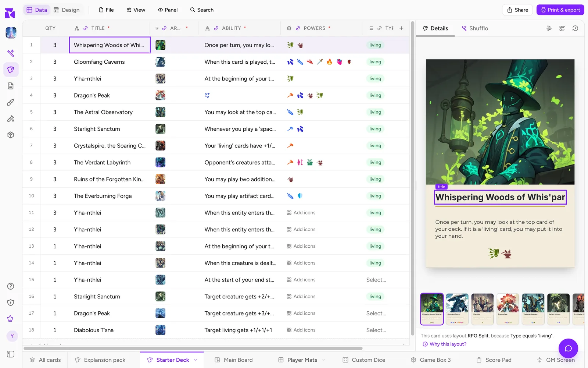Open Why this layout link
Viewport: 588px width, 368px height.
[x=444, y=344]
